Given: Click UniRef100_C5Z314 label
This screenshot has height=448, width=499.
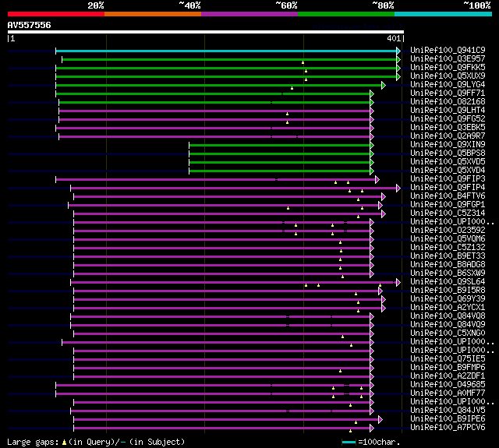Looking at the screenshot, I should point(448,213).
